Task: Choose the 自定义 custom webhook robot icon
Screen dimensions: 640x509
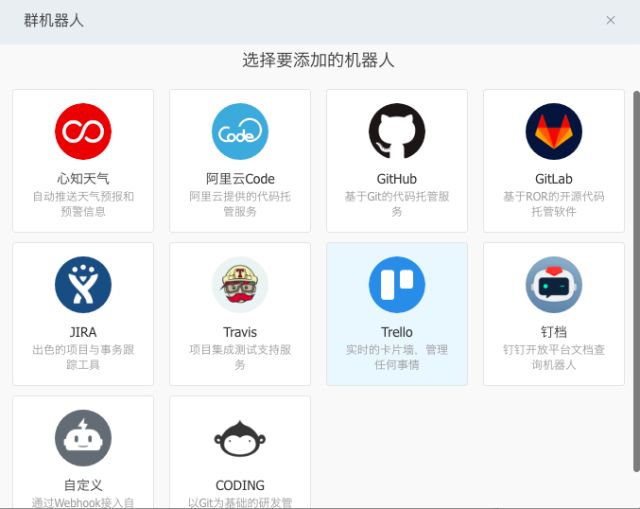Action: (83, 438)
